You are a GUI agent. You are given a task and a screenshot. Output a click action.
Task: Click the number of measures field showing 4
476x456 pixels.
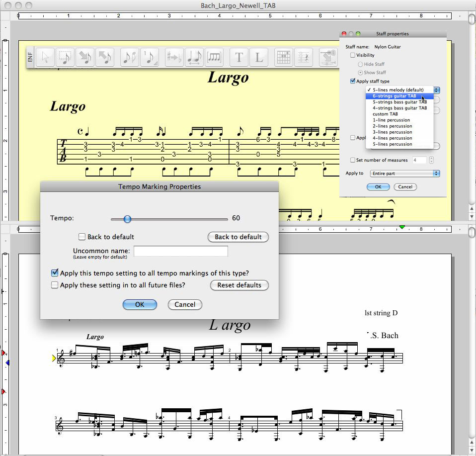click(x=419, y=160)
